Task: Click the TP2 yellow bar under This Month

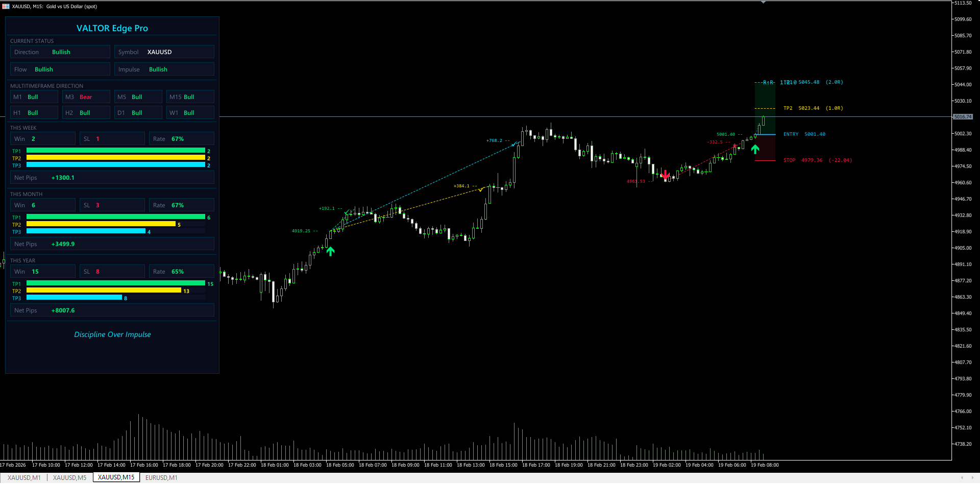Action: [x=101, y=224]
